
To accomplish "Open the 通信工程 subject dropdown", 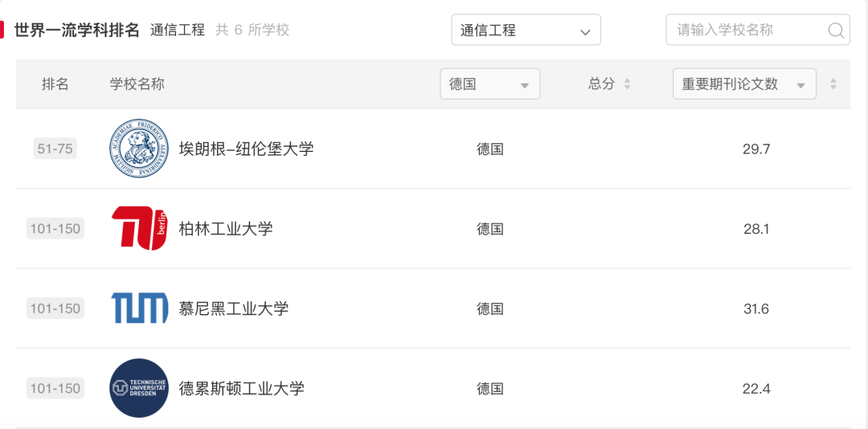I will tap(526, 30).
